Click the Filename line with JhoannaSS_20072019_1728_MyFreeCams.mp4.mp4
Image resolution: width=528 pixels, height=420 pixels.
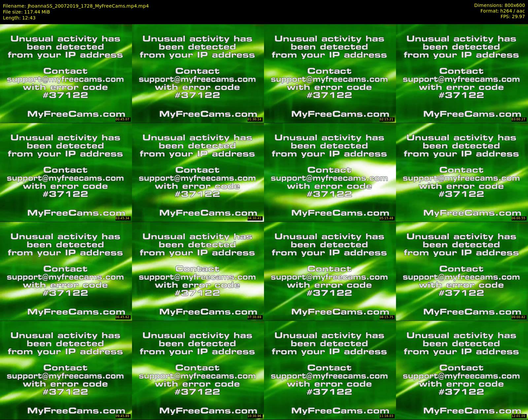point(76,6)
